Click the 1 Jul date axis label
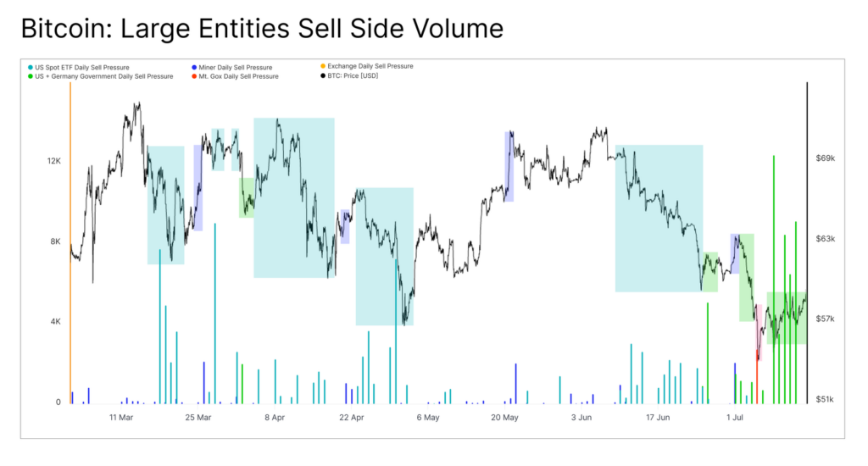The image size is (868, 466). 735,418
